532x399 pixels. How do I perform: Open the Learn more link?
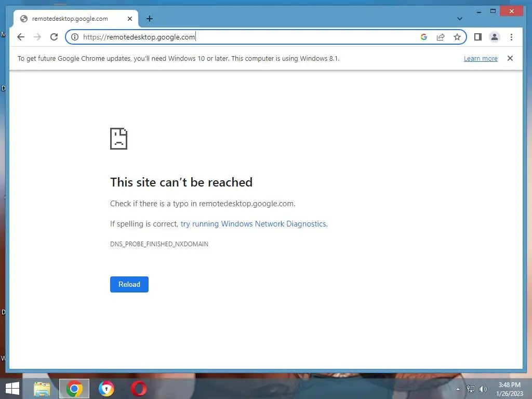tap(481, 58)
